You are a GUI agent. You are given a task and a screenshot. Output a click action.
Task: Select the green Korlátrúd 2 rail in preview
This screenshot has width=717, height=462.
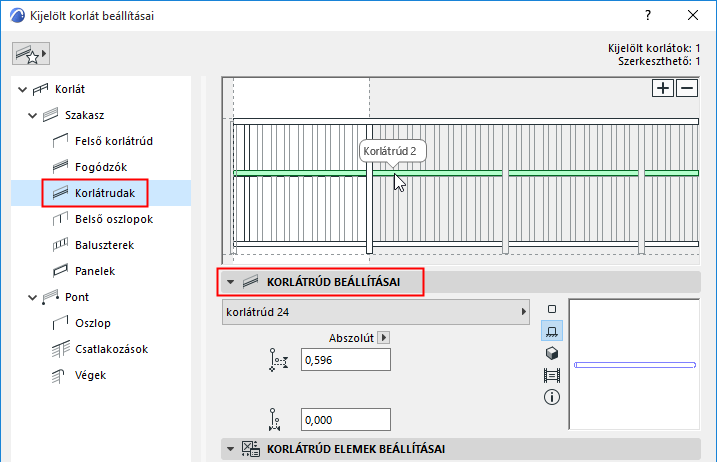point(466,173)
